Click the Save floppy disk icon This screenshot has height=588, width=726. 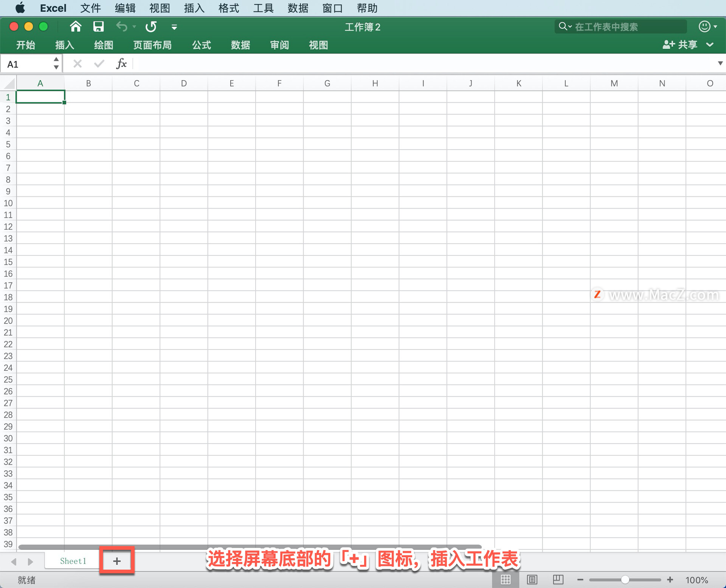(x=98, y=26)
